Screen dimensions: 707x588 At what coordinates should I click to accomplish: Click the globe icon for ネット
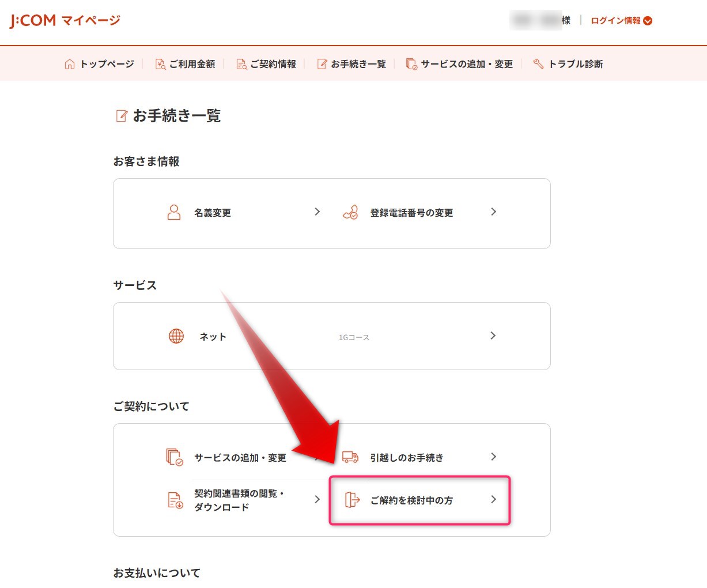176,336
